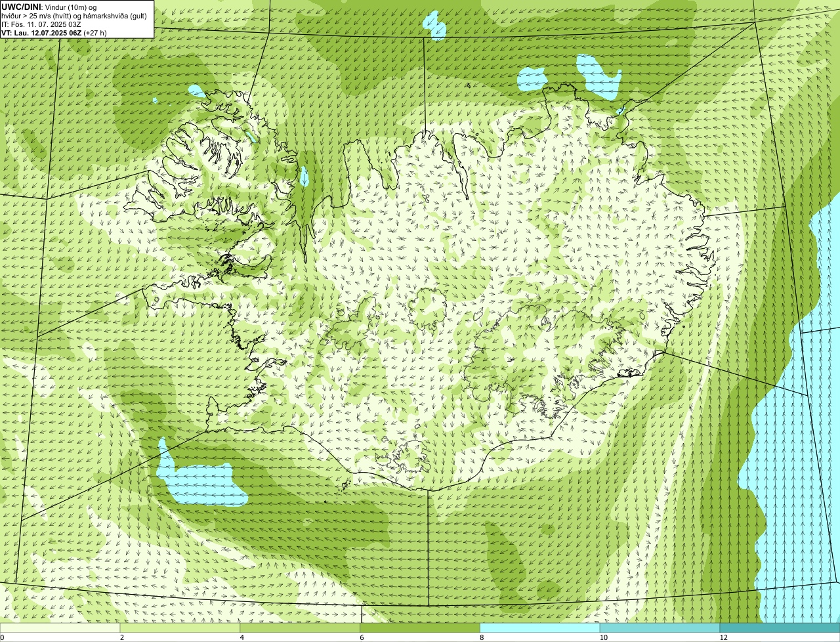Click the 'Vindur (10m) og' text
The image size is (840, 642).
point(71,7)
